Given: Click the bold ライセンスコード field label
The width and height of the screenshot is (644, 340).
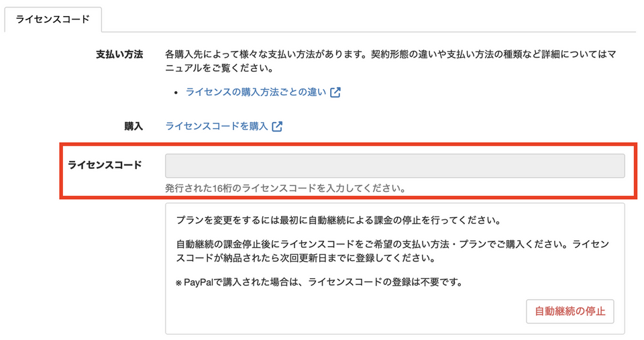Looking at the screenshot, I should (x=105, y=165).
